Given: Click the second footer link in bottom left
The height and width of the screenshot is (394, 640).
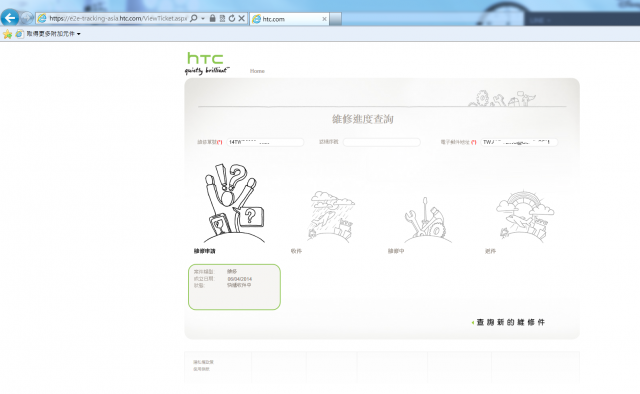Looking at the screenshot, I should click(x=202, y=369).
